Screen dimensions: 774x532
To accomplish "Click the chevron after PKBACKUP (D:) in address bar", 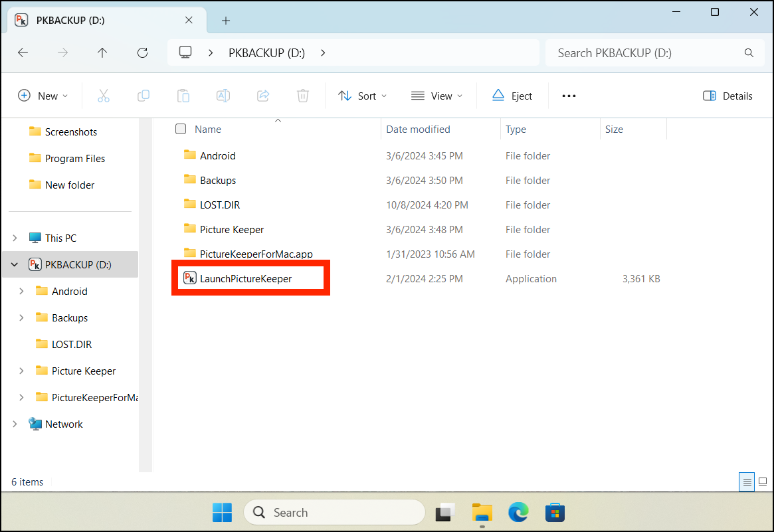I will coord(323,53).
